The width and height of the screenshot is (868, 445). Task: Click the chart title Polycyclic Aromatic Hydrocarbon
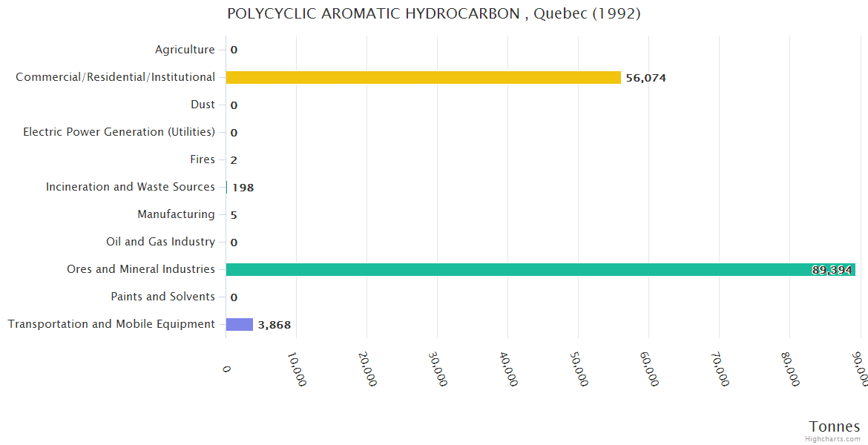pos(434,13)
